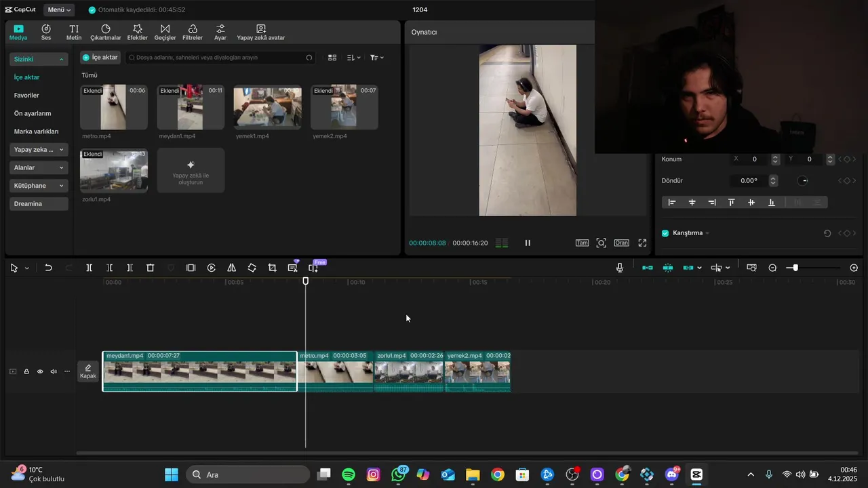Click the freeze frame icon in timeline toolbar
868x488 pixels.
[191, 268]
